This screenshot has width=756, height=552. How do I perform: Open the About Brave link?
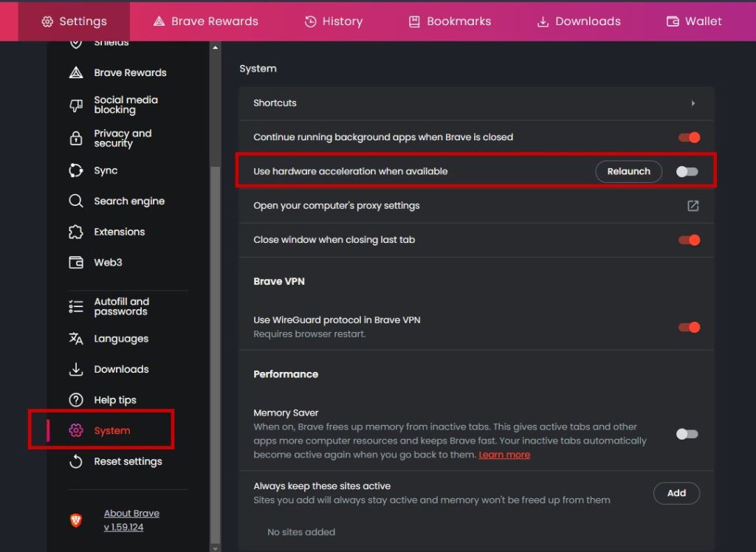pyautogui.click(x=131, y=514)
